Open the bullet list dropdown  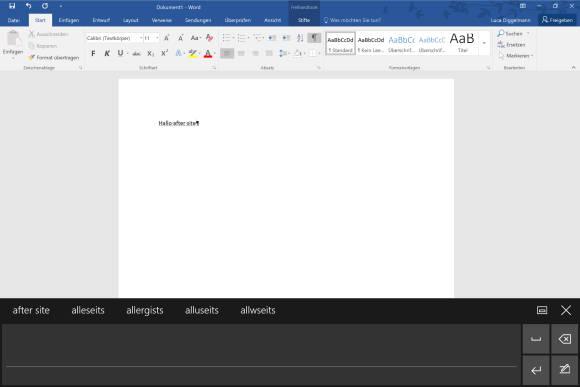point(233,38)
